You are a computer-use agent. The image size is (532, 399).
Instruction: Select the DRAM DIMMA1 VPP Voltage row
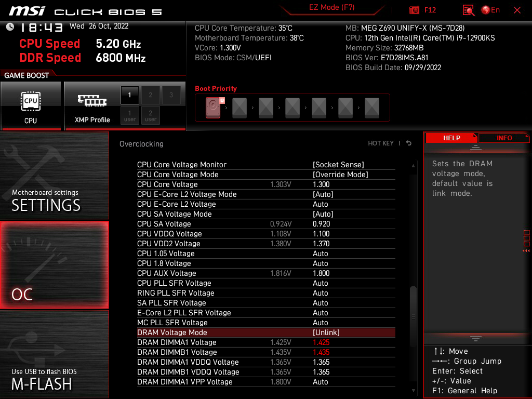(266, 382)
